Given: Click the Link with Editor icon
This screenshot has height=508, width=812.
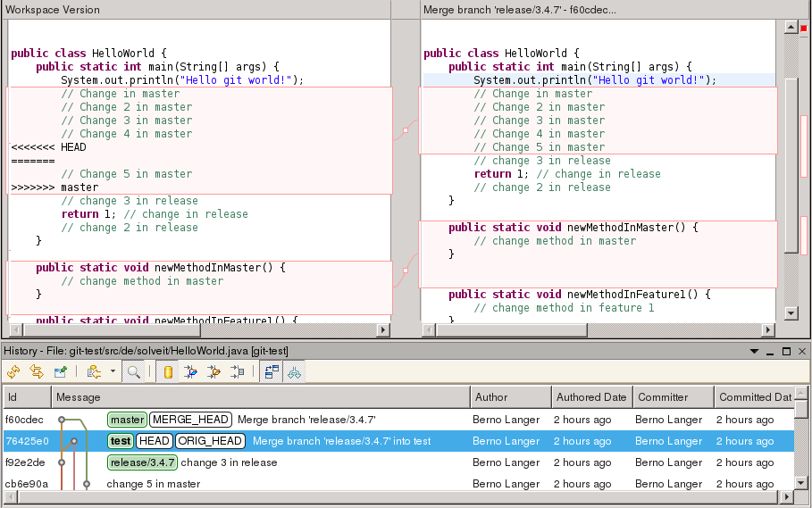Looking at the screenshot, I should 37,372.
